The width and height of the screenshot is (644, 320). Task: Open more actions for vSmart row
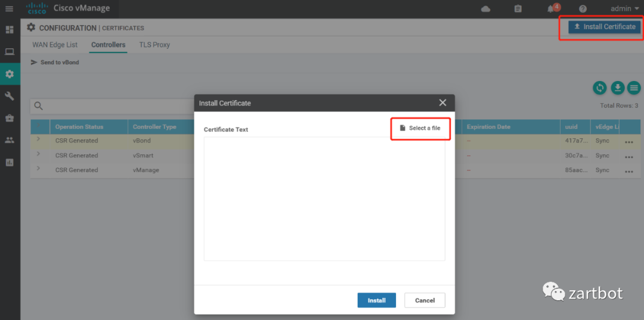629,157
